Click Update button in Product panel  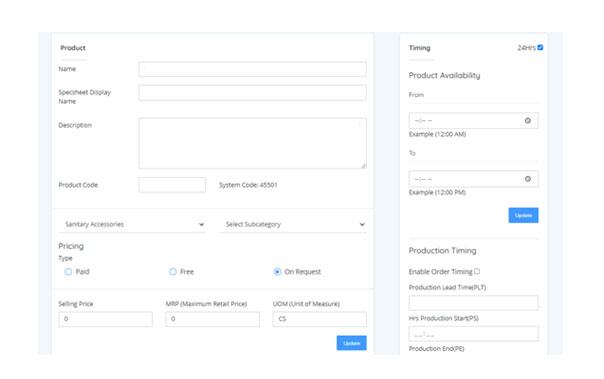pos(351,343)
